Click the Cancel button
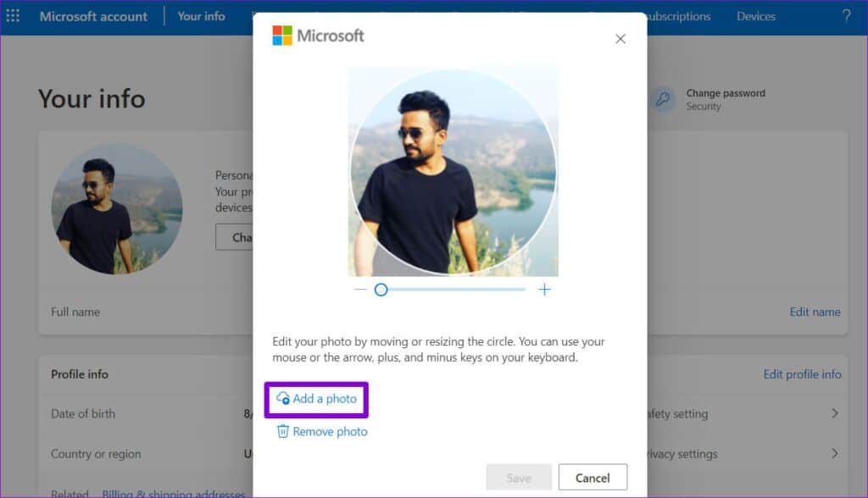 [593, 477]
